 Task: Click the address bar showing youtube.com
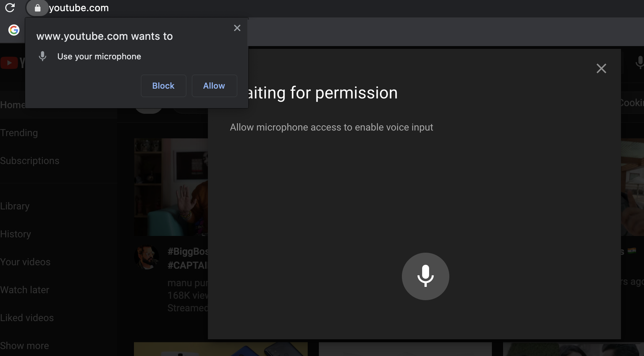point(79,8)
